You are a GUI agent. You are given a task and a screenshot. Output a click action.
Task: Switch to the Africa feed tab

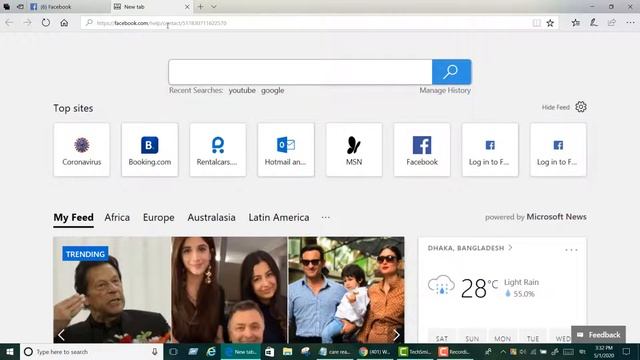coord(117,218)
